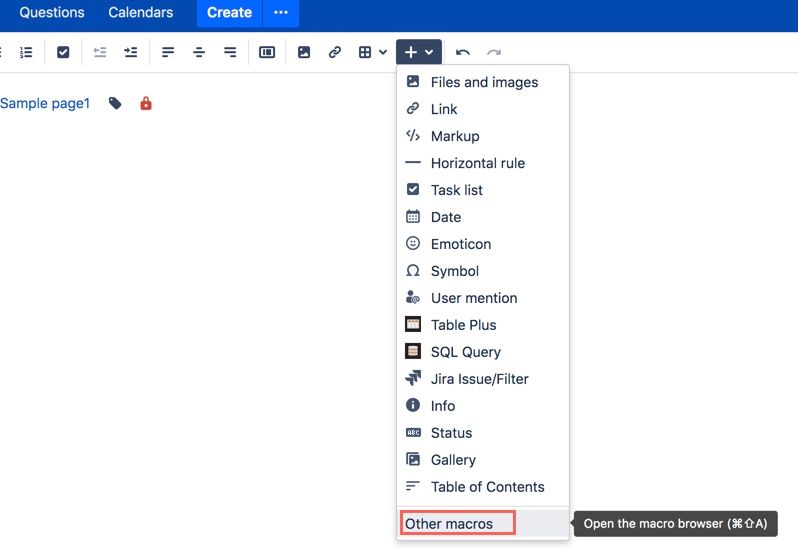Click the redo arrow icon

pyautogui.click(x=494, y=52)
